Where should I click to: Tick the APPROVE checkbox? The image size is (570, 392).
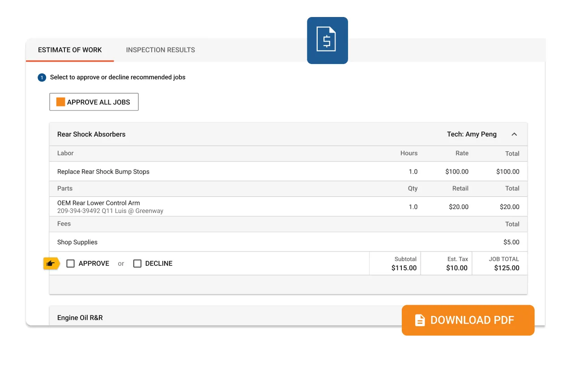point(70,264)
